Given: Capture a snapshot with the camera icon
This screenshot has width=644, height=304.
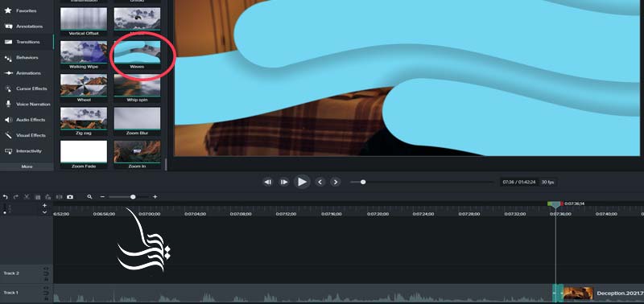Looking at the screenshot, I should pos(70,197).
